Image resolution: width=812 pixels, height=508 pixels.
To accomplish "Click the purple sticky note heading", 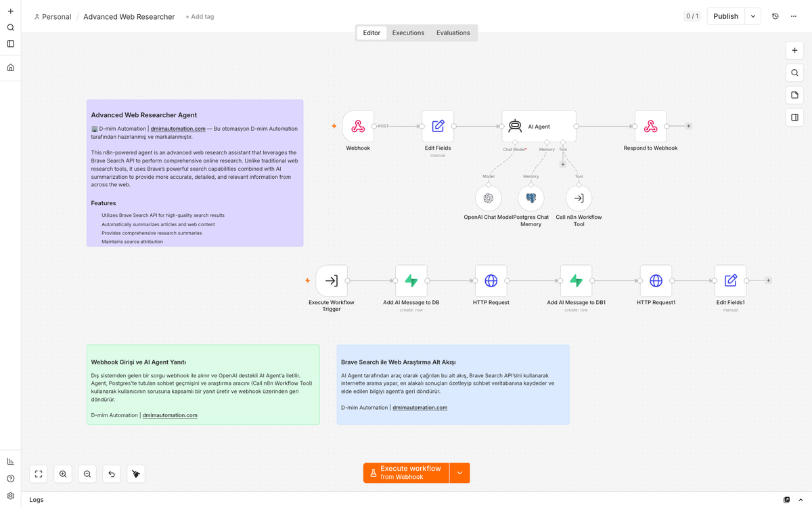I will (x=144, y=115).
